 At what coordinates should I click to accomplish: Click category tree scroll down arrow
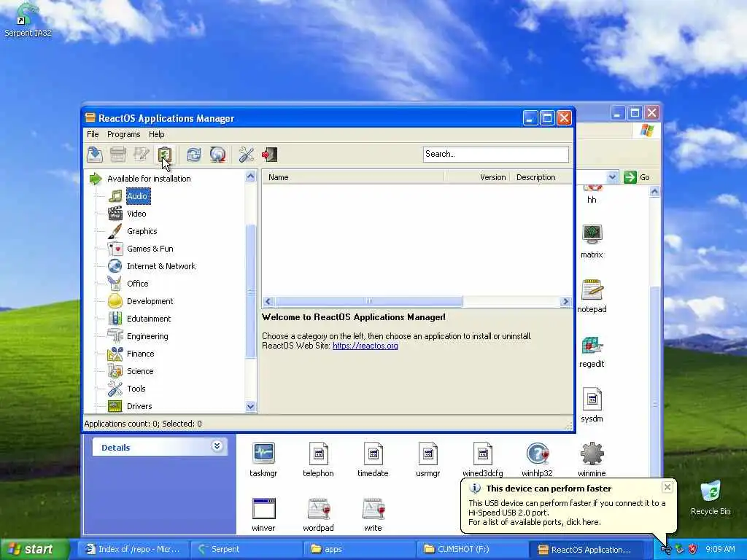click(251, 407)
